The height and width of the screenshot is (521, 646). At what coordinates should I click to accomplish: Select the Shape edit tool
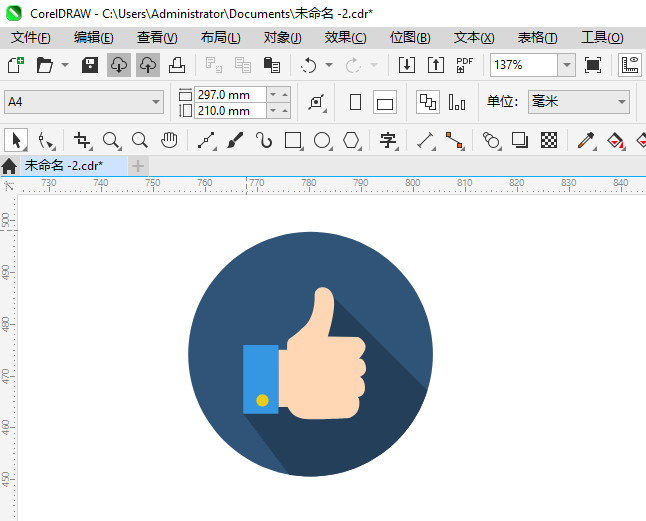pos(46,140)
